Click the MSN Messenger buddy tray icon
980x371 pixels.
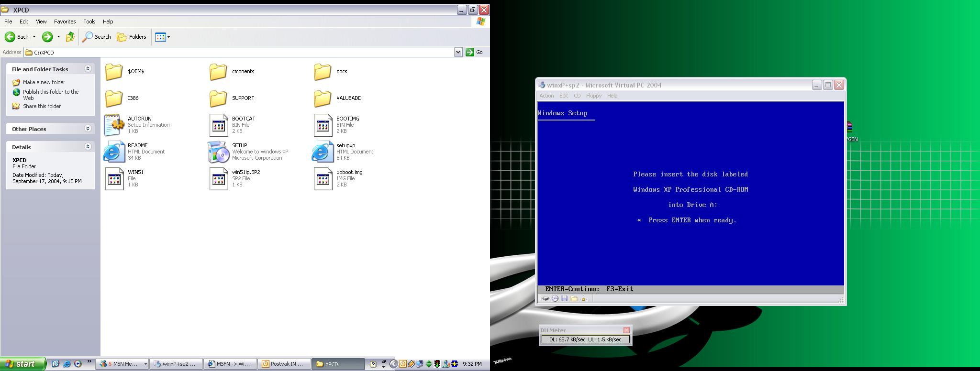point(445,364)
